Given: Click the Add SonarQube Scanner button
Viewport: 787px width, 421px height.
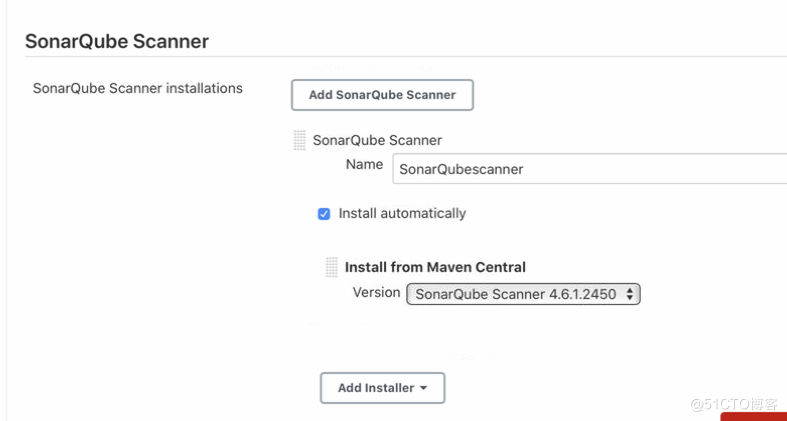Looking at the screenshot, I should [381, 95].
